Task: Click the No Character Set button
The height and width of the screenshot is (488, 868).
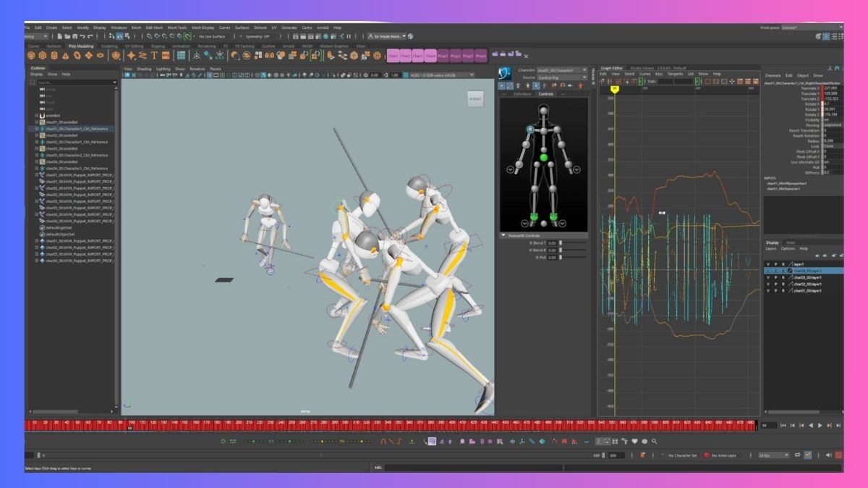Action: (682, 455)
